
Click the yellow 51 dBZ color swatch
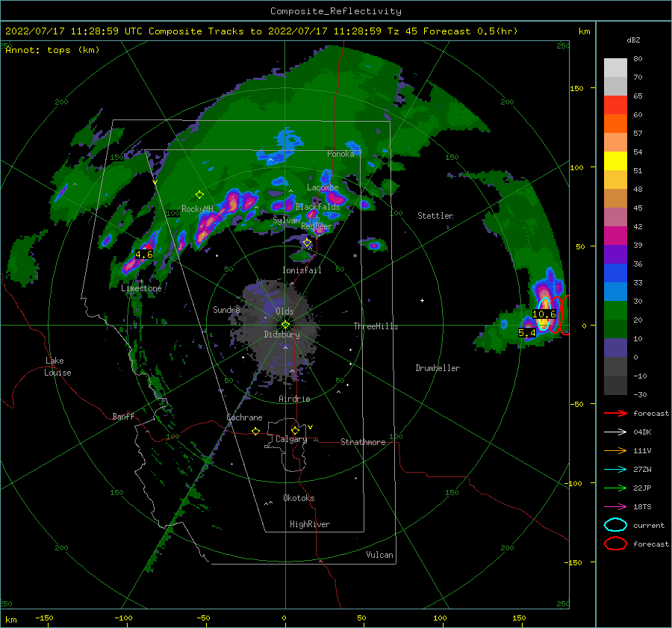coord(615,161)
